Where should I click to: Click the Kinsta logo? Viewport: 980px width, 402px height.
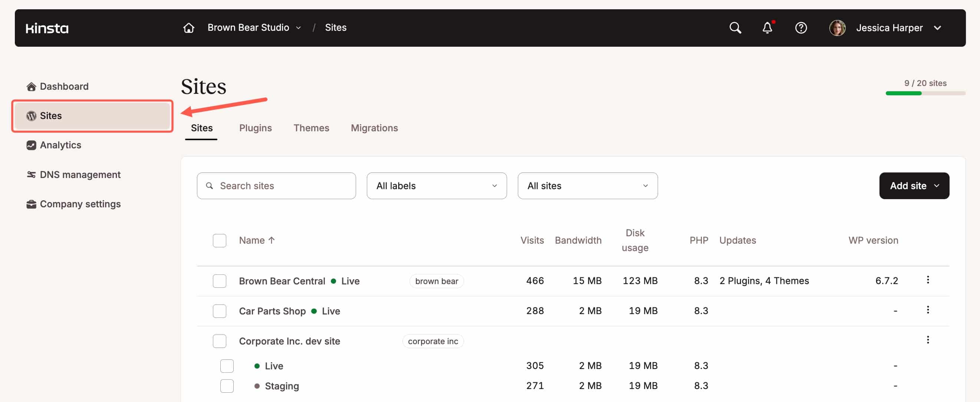coord(47,28)
